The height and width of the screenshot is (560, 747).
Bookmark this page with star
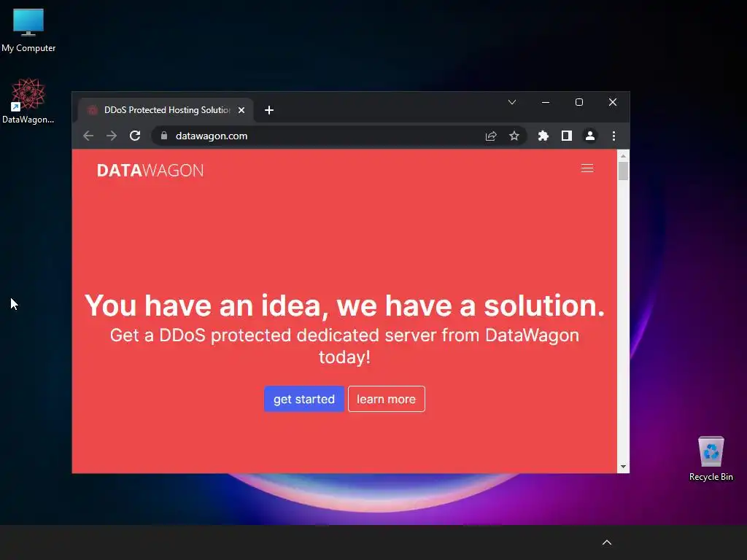(x=514, y=136)
